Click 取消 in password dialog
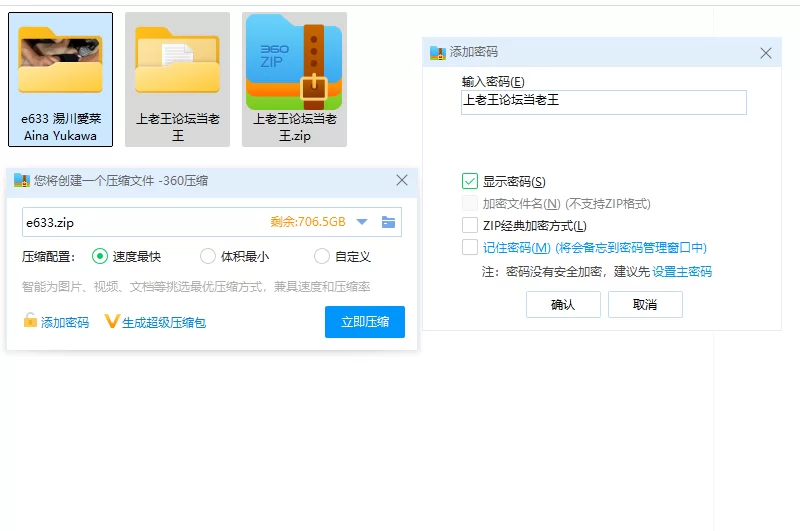 pyautogui.click(x=645, y=305)
